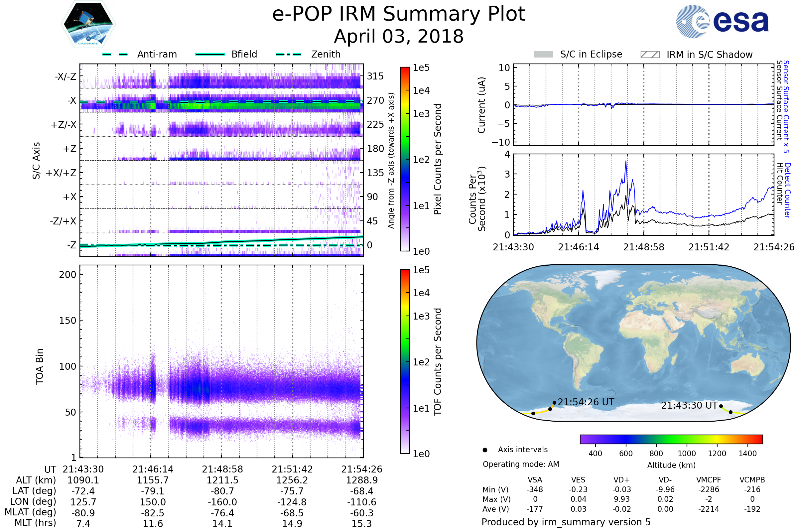Viewport: 798px width, 532px height.
Task: Click the 21:54:26 UT map track label
Action: point(586,402)
